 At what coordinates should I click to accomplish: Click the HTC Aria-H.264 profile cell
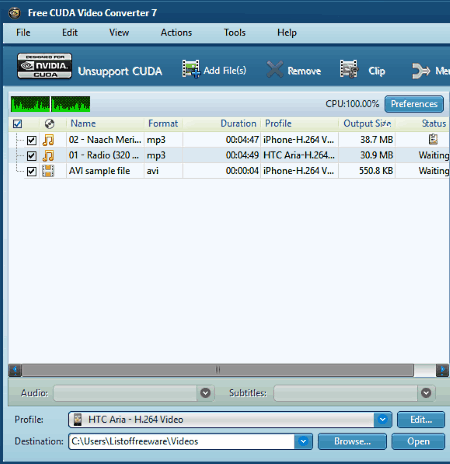299,155
